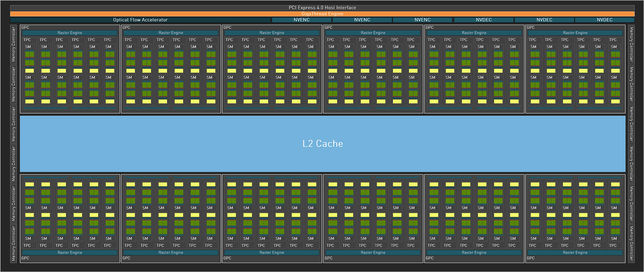Click the PCI Express 4.0 Host Interface bar
The height and width of the screenshot is (272, 644).
[322, 8]
